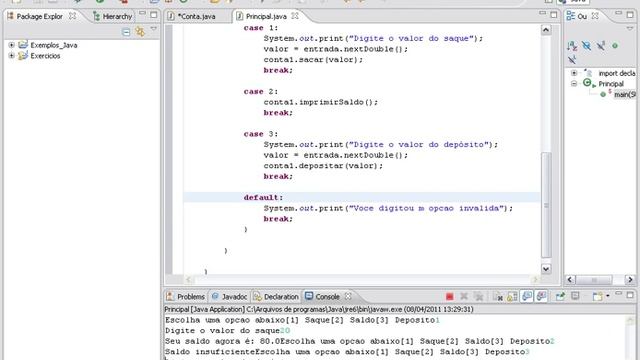Expand the Exercicios project
The height and width of the screenshot is (360, 640).
(x=11, y=56)
